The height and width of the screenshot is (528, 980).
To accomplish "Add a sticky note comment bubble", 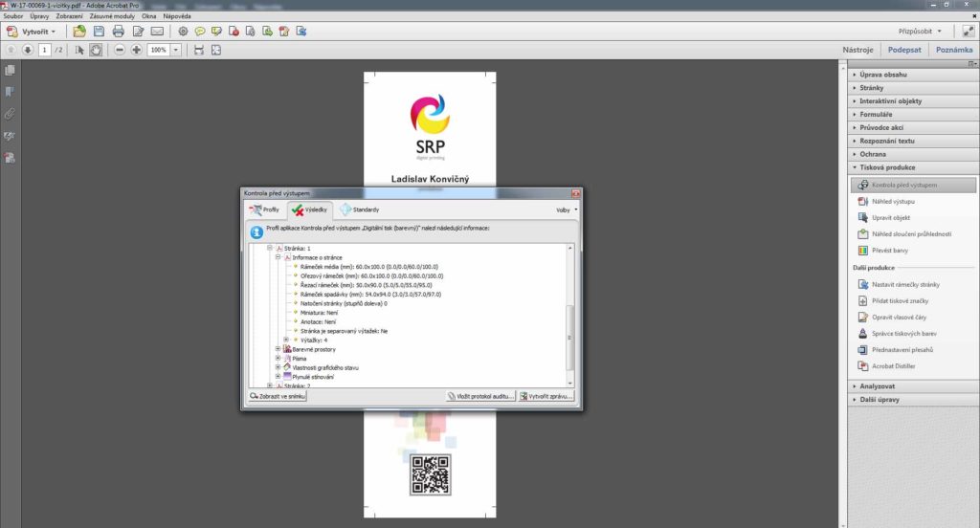I will [x=200, y=32].
